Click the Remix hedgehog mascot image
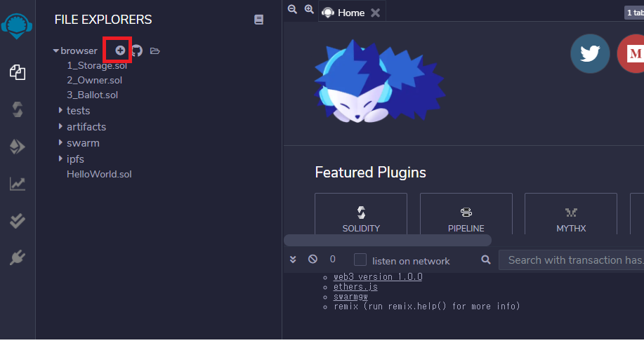Viewport: 644px width, 343px height. 379,81
